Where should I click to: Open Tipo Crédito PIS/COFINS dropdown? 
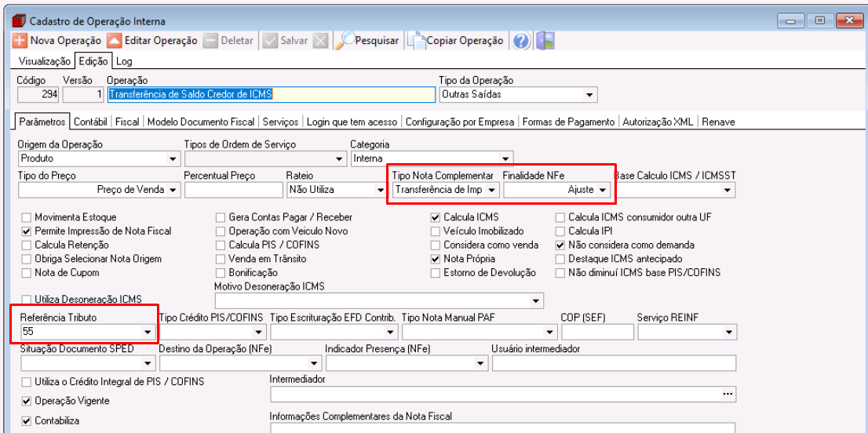point(258,333)
